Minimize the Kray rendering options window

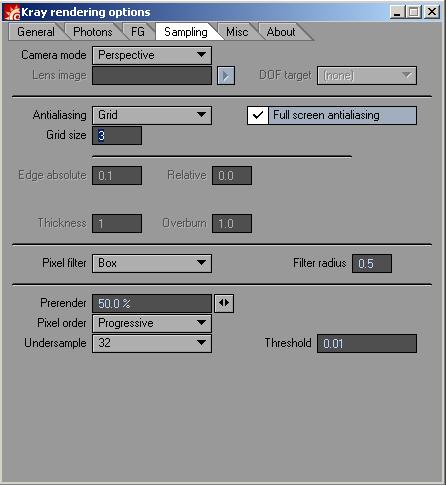pos(397,12)
